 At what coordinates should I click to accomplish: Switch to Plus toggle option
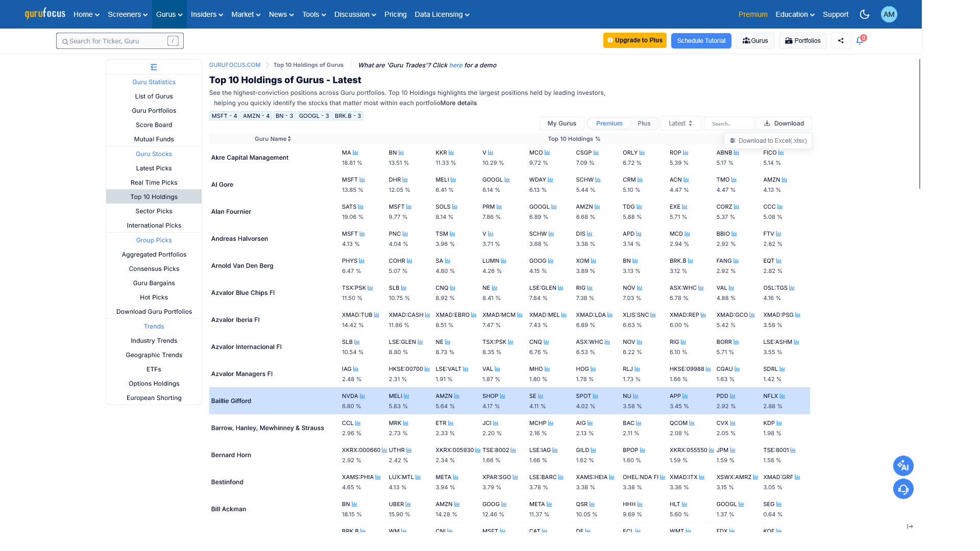pos(644,123)
